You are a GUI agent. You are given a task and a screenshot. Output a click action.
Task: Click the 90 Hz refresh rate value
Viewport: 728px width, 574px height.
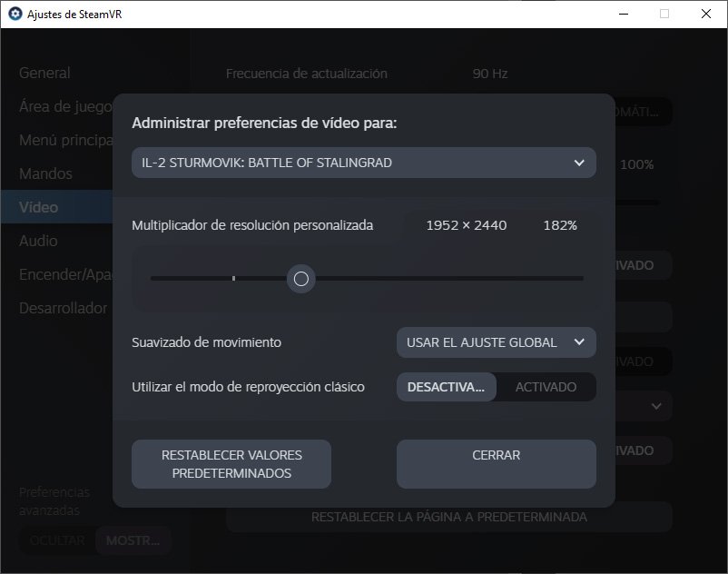click(490, 74)
